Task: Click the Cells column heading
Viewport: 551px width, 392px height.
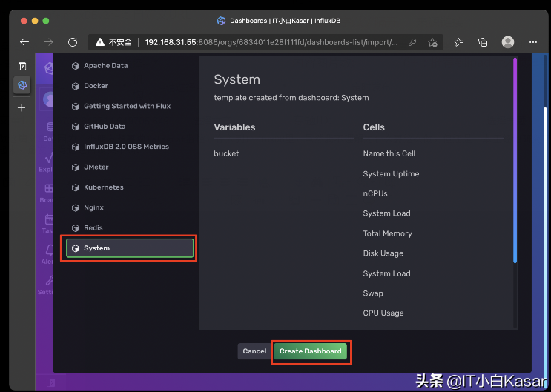Action: (x=374, y=127)
